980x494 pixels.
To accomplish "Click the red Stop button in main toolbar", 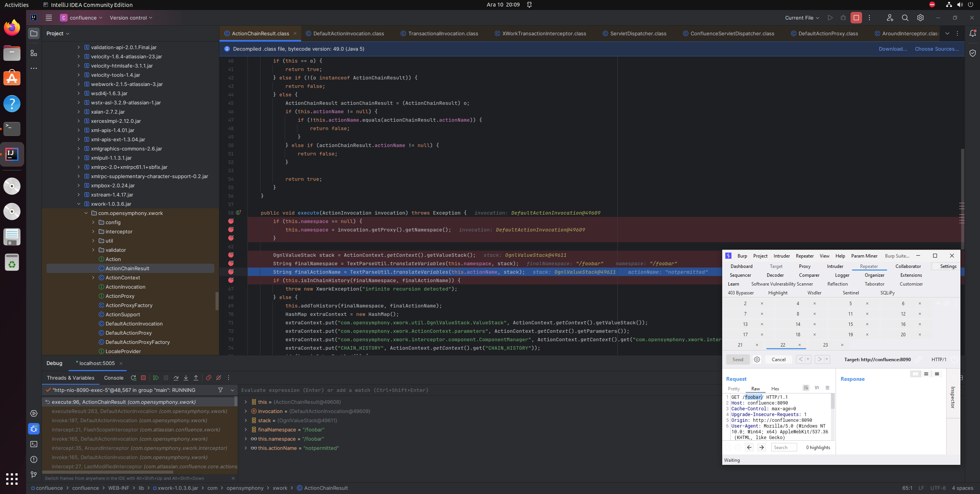I will pyautogui.click(x=856, y=18).
